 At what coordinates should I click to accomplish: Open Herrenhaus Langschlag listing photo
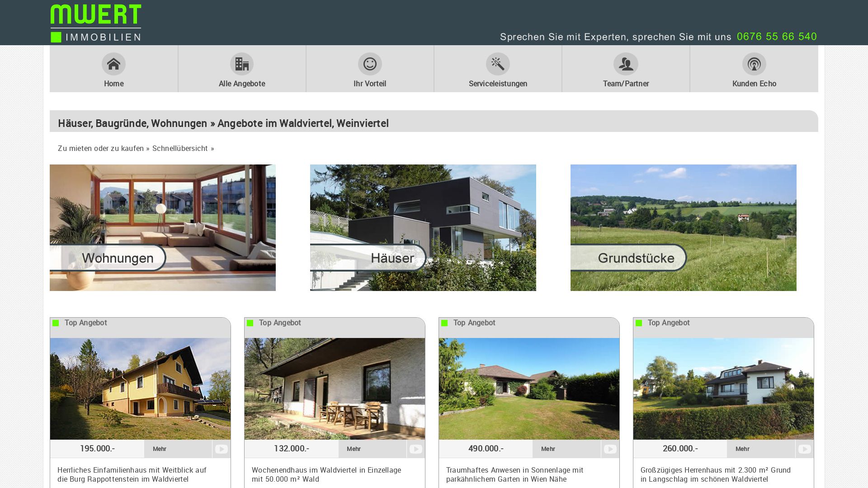723,389
